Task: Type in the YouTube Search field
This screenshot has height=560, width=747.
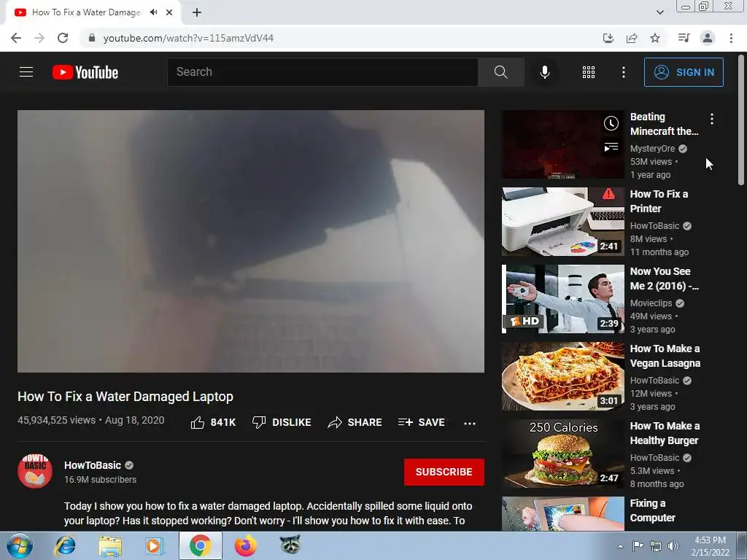Action: click(x=323, y=72)
